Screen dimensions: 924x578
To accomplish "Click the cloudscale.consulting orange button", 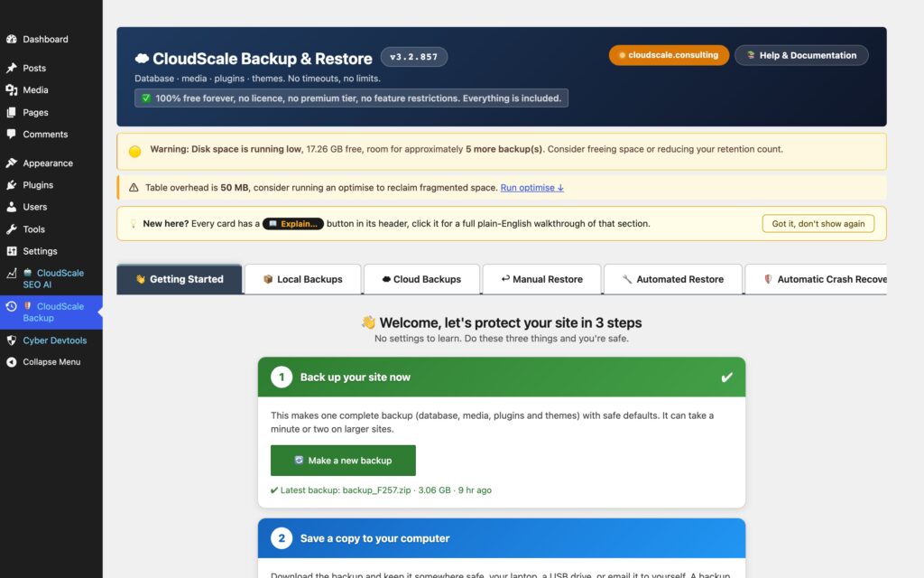I will 669,55.
